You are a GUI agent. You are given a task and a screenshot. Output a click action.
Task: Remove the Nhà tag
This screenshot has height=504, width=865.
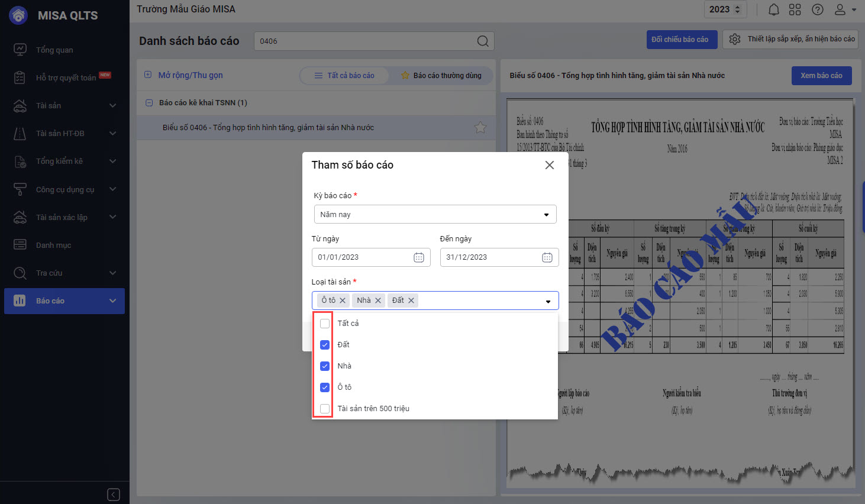point(378,301)
